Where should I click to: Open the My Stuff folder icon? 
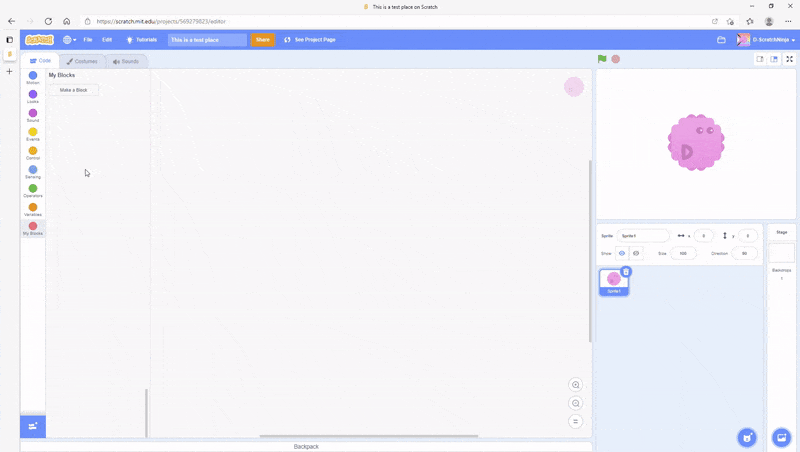click(x=721, y=40)
